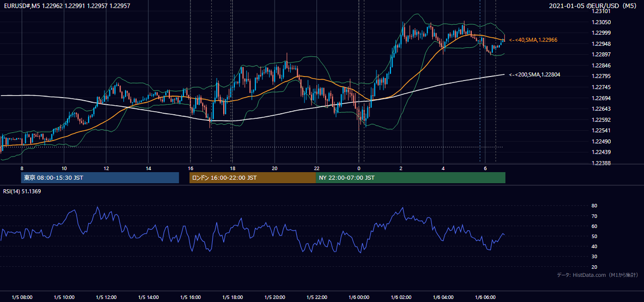
Task: Click the 1/5 22:00 date label
Action: point(316,297)
